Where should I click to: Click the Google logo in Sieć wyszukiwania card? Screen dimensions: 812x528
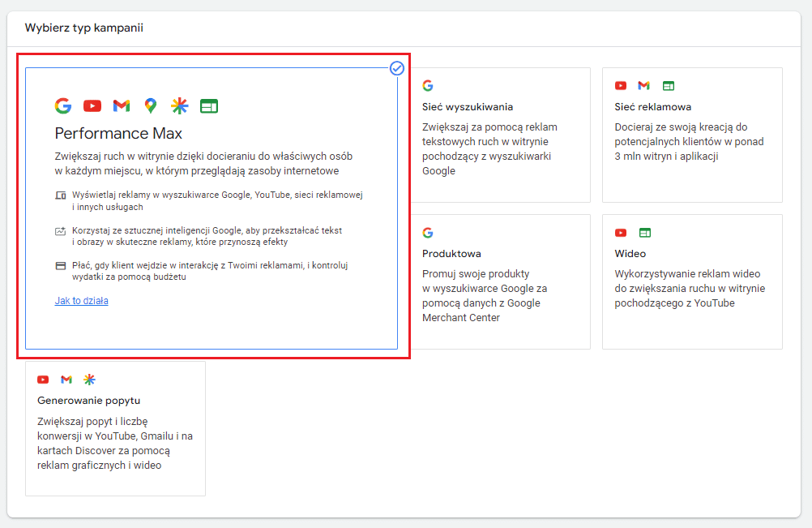428,86
